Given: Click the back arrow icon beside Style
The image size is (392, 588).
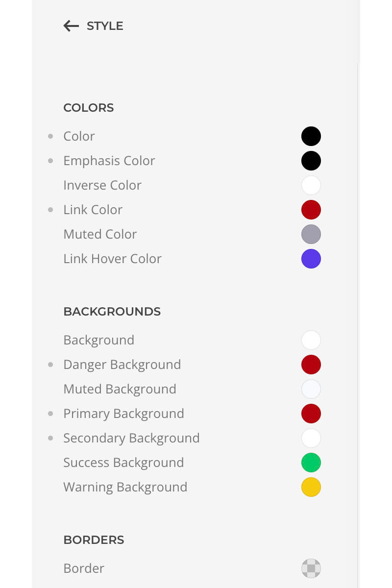Looking at the screenshot, I should pyautogui.click(x=71, y=26).
